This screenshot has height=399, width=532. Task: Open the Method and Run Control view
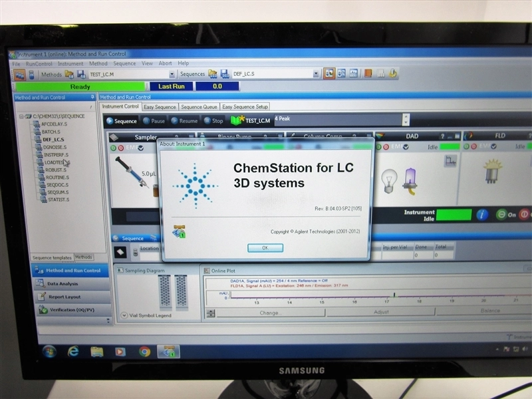click(x=70, y=271)
